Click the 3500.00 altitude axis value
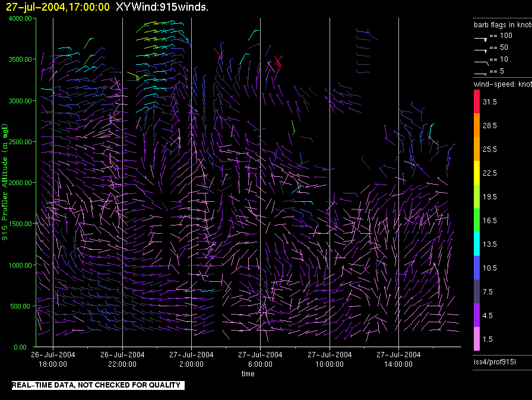The height and width of the screenshot is (400, 532). pyautogui.click(x=20, y=60)
